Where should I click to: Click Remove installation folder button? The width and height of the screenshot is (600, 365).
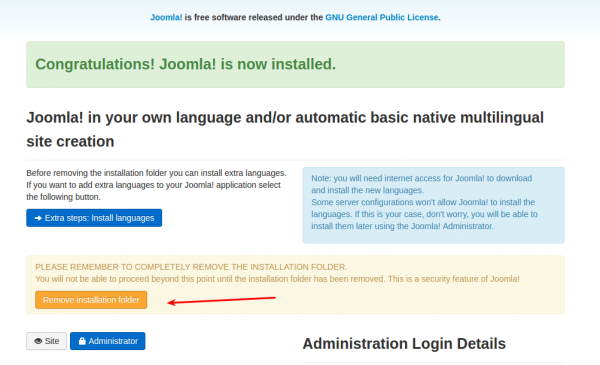[x=91, y=300]
